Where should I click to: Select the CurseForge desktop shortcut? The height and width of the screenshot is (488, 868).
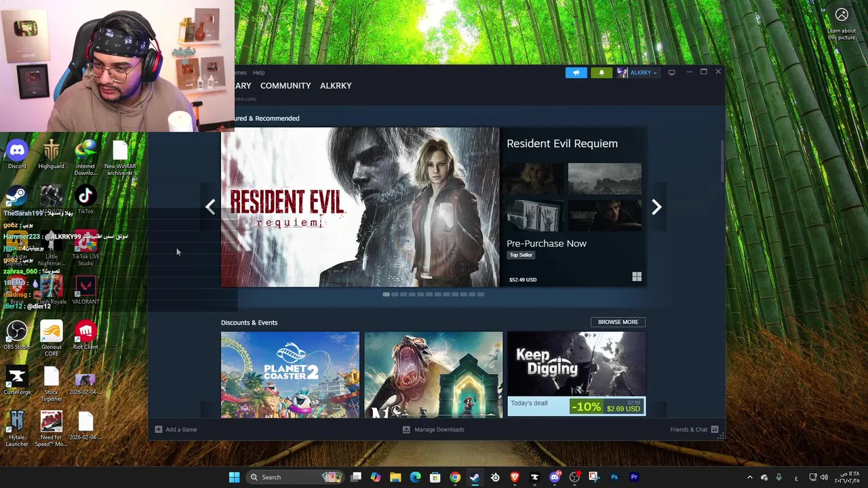point(17,381)
